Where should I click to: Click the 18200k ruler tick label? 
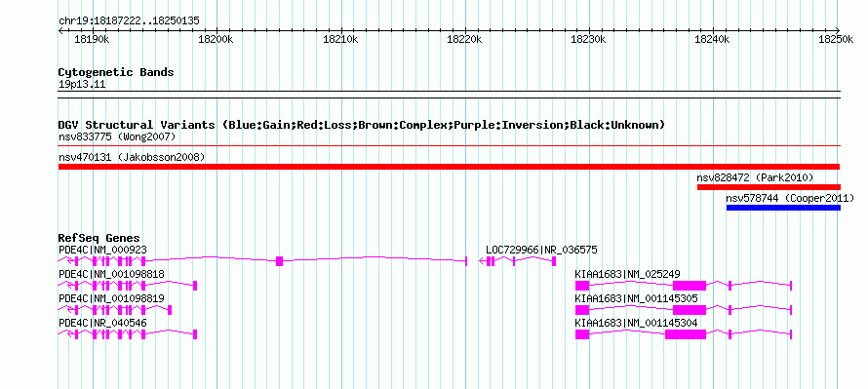click(216, 39)
